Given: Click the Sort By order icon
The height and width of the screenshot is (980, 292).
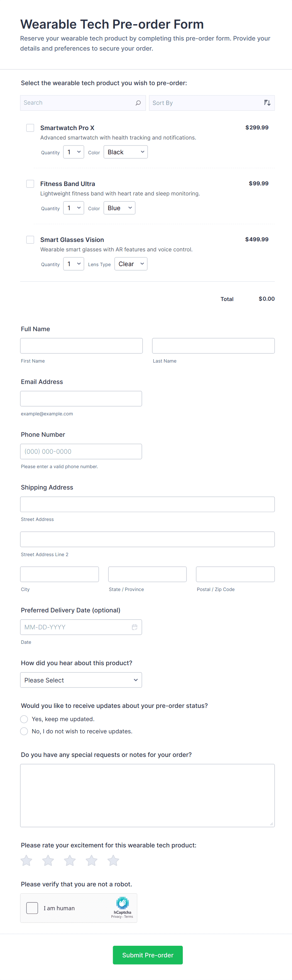Looking at the screenshot, I should (267, 103).
